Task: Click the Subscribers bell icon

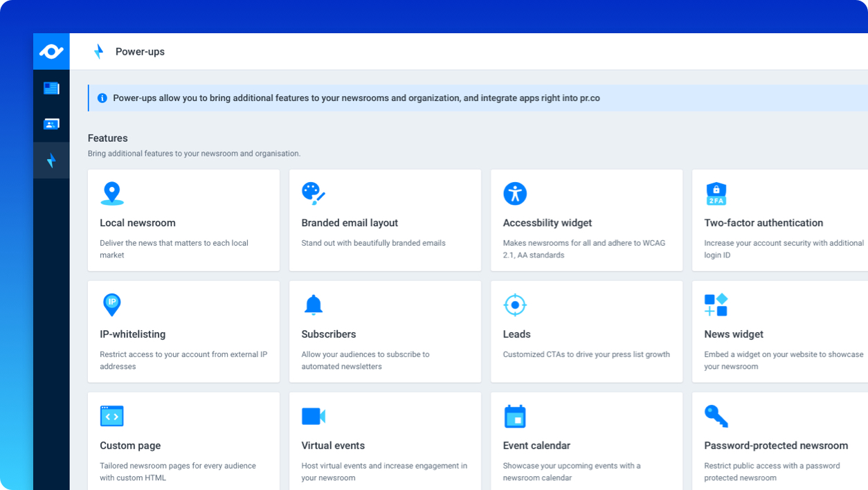Action: pyautogui.click(x=314, y=305)
